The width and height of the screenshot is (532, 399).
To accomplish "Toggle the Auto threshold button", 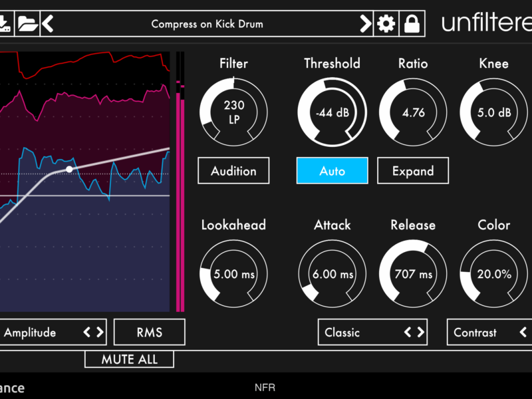I will [332, 171].
